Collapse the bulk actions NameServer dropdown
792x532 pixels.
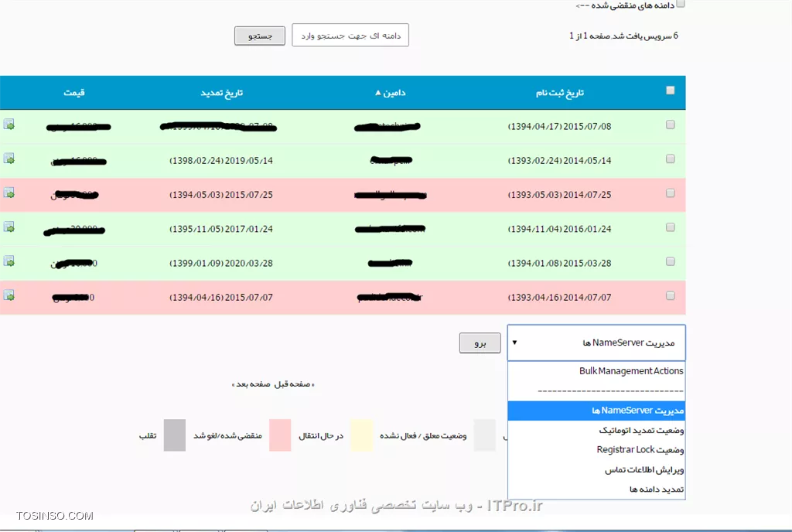[x=596, y=343]
